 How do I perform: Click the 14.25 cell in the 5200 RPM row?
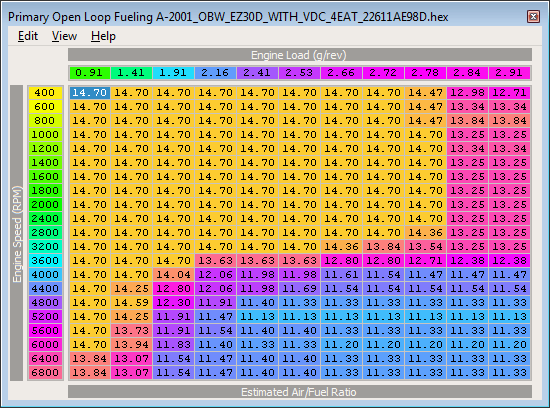coord(132,316)
